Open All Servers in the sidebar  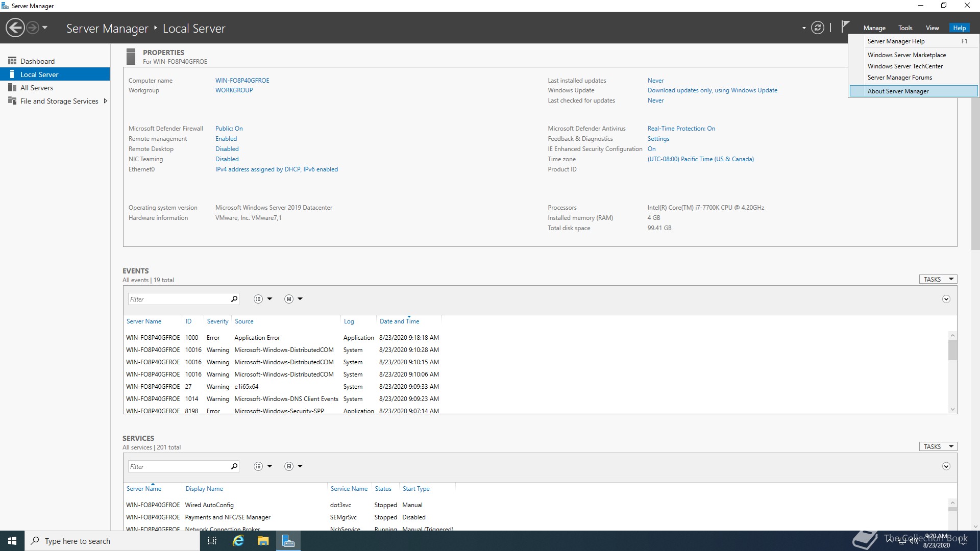point(55,88)
